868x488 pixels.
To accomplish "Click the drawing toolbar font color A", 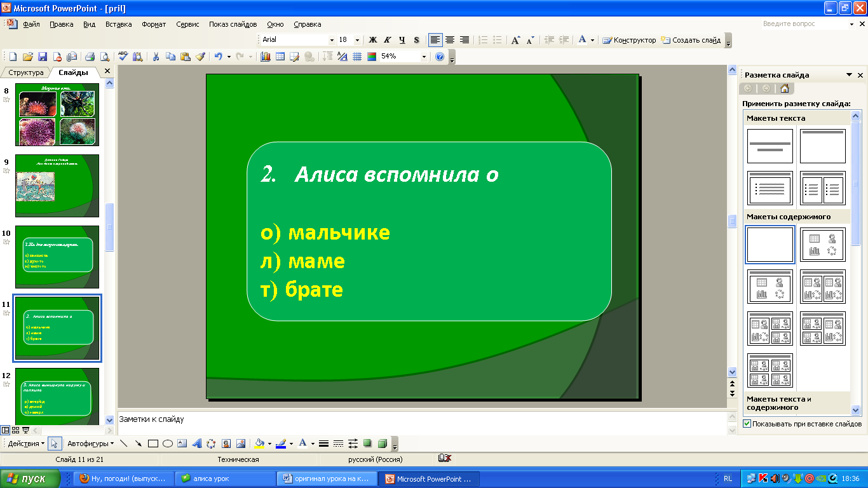I will [x=302, y=444].
